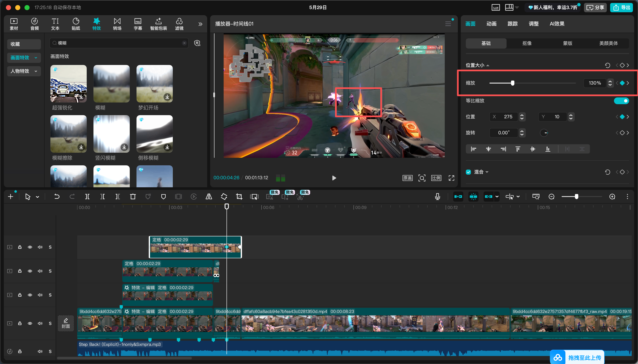Click the 拖拽至此上传 upload button
Viewport: 638px width, 364px height.
click(x=577, y=358)
